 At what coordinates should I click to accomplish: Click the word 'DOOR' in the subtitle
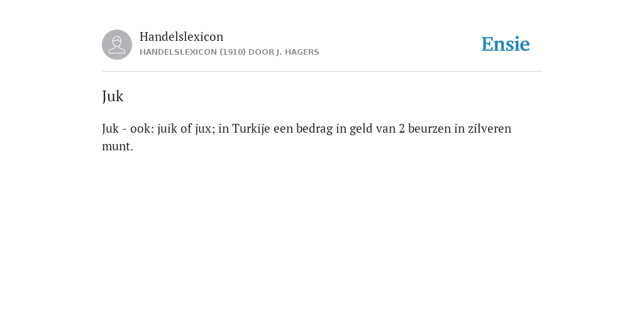click(261, 52)
